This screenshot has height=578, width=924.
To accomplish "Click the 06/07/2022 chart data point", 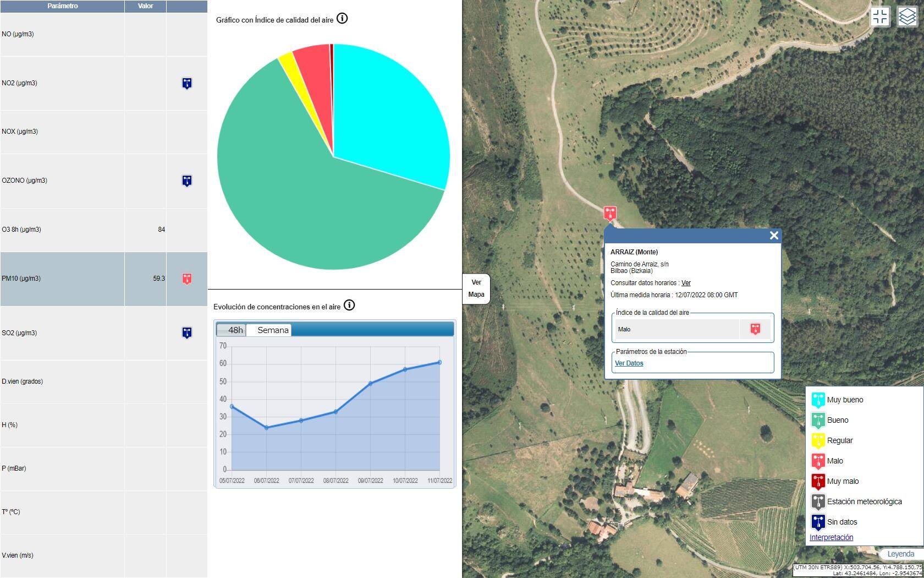I will coord(267,427).
